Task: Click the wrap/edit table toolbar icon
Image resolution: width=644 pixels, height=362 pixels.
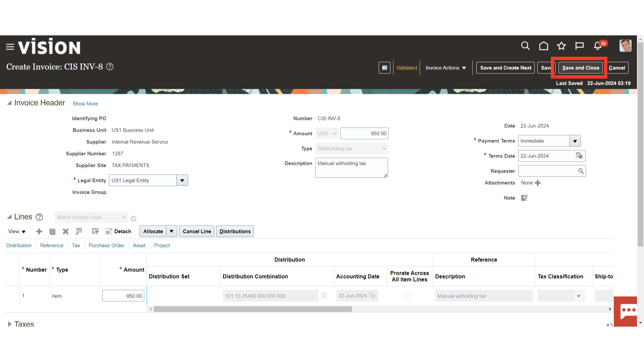Action: pos(95,231)
